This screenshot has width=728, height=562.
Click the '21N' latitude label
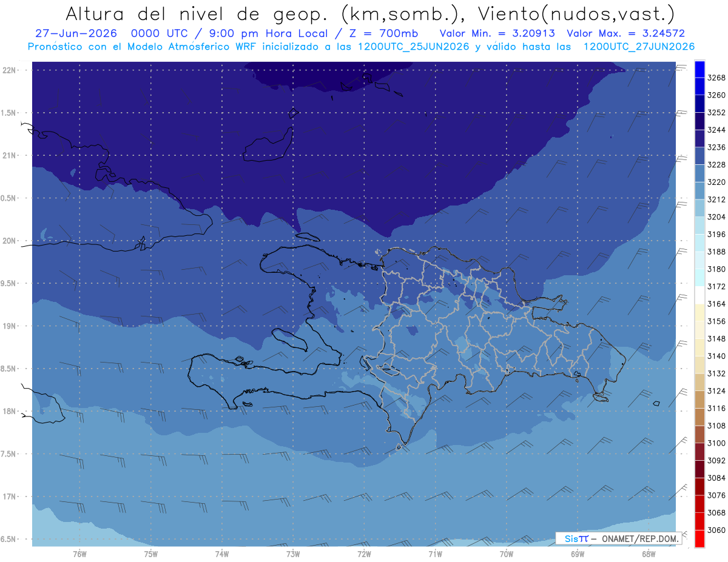point(9,155)
